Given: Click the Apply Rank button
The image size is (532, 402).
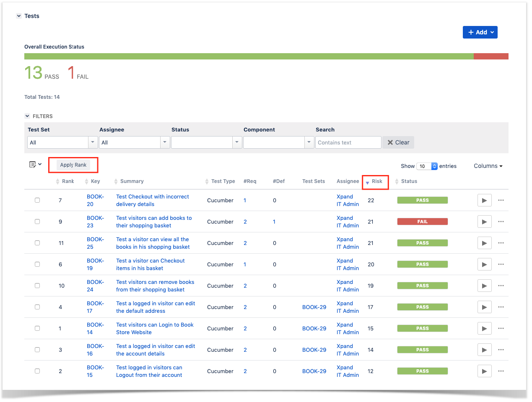Looking at the screenshot, I should pyautogui.click(x=73, y=165).
